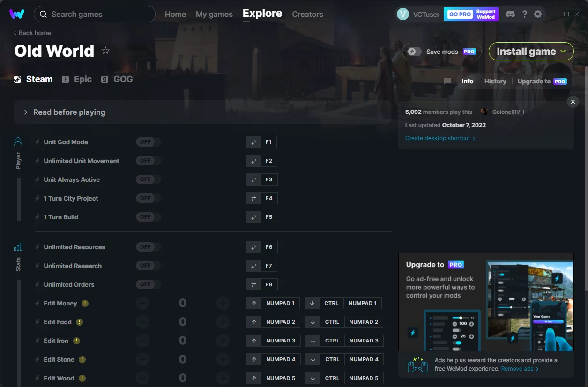Click the Edit Money value field

[x=183, y=303]
